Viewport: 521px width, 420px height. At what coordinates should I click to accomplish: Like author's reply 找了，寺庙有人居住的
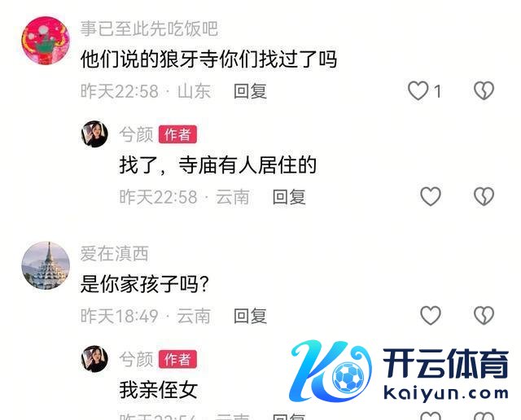pyautogui.click(x=431, y=196)
